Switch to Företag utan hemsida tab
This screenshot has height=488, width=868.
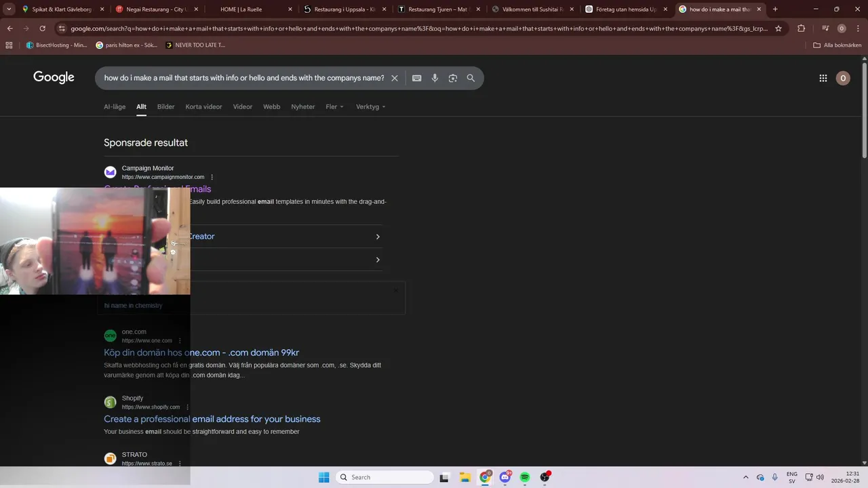[626, 9]
